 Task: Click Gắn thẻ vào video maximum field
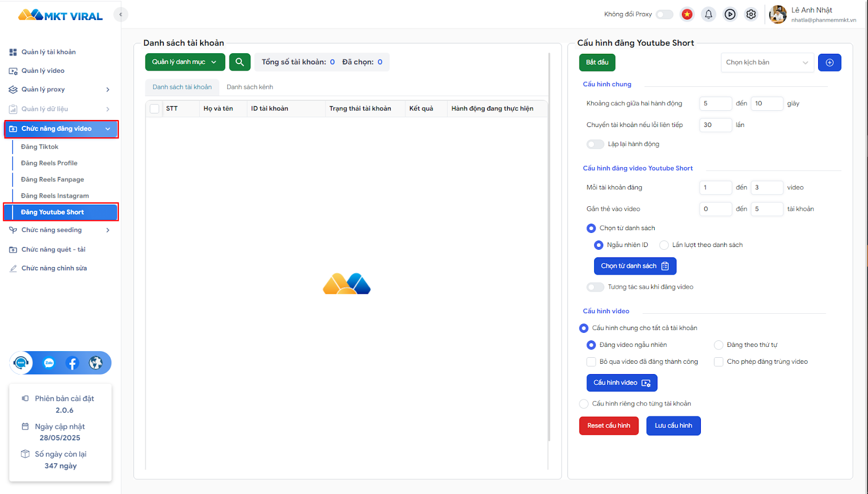click(x=767, y=209)
